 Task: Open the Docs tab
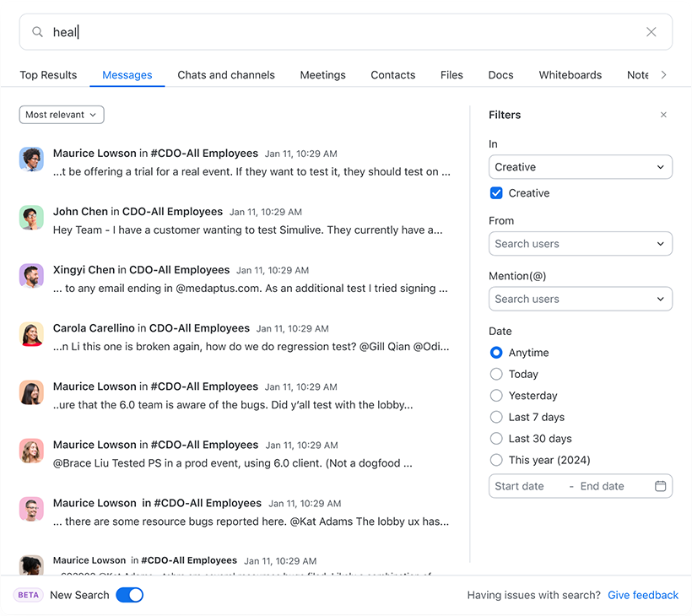500,75
